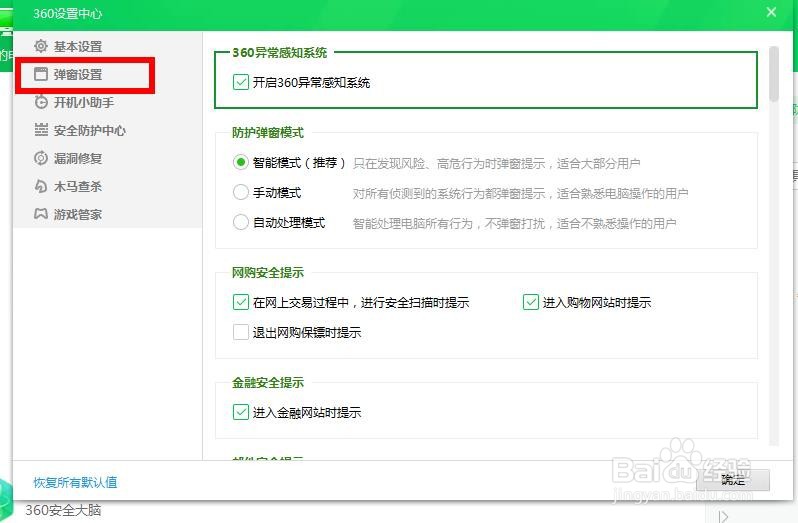Viewport: 798px width, 523px height.
Task: Click the gamepad icon beside 游戏管家
Action: tap(41, 214)
